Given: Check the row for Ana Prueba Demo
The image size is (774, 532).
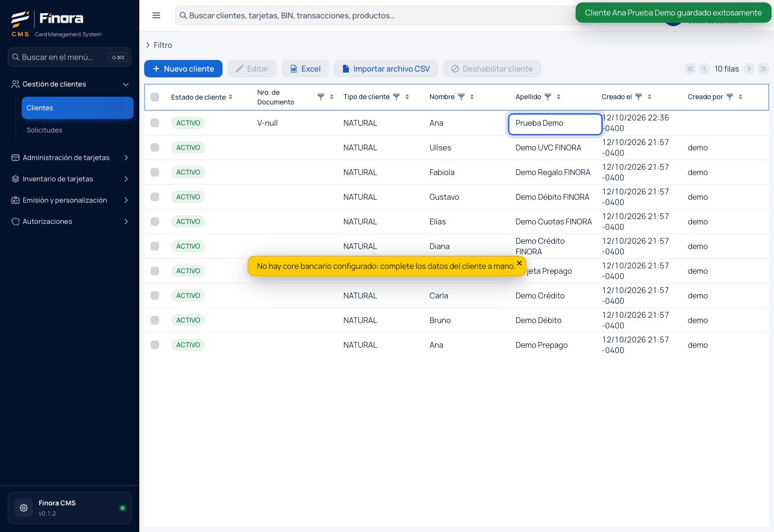Looking at the screenshot, I should pyautogui.click(x=155, y=123).
